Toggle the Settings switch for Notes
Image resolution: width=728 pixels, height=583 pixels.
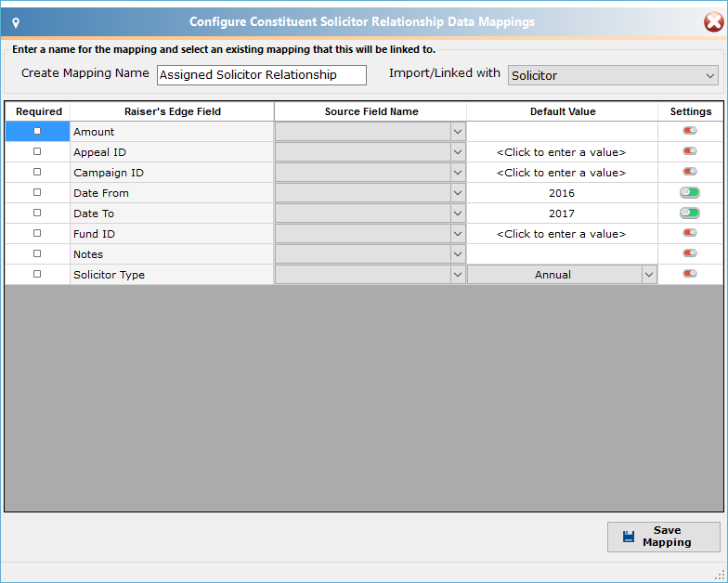[x=690, y=253]
